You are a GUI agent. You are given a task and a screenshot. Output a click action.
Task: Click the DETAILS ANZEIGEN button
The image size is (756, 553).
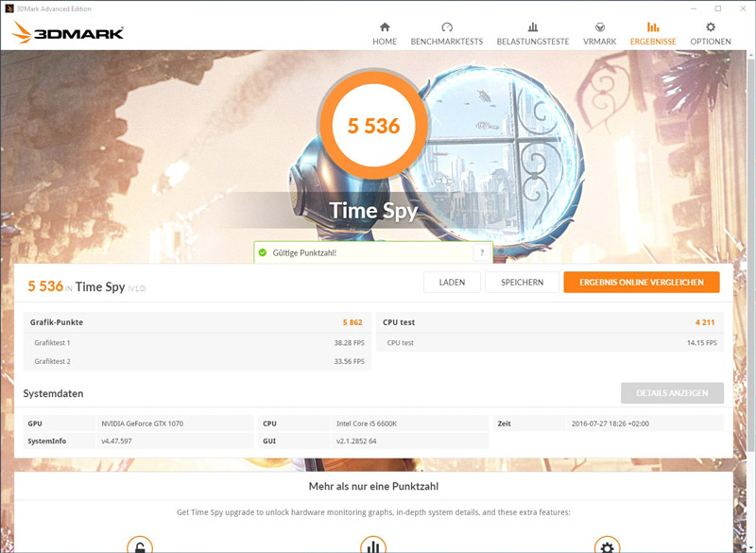pyautogui.click(x=672, y=393)
